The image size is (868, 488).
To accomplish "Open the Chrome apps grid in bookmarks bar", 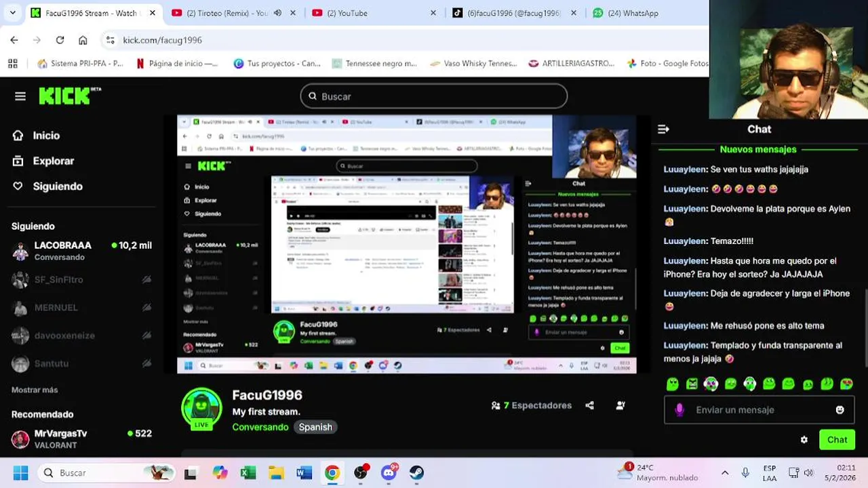I will (x=13, y=64).
